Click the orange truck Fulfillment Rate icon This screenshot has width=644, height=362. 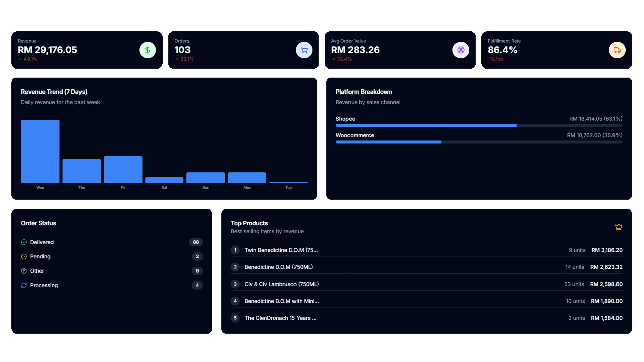click(617, 50)
